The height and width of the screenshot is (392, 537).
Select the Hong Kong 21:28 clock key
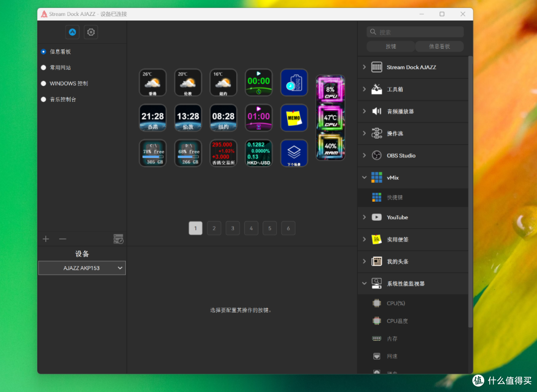(153, 118)
